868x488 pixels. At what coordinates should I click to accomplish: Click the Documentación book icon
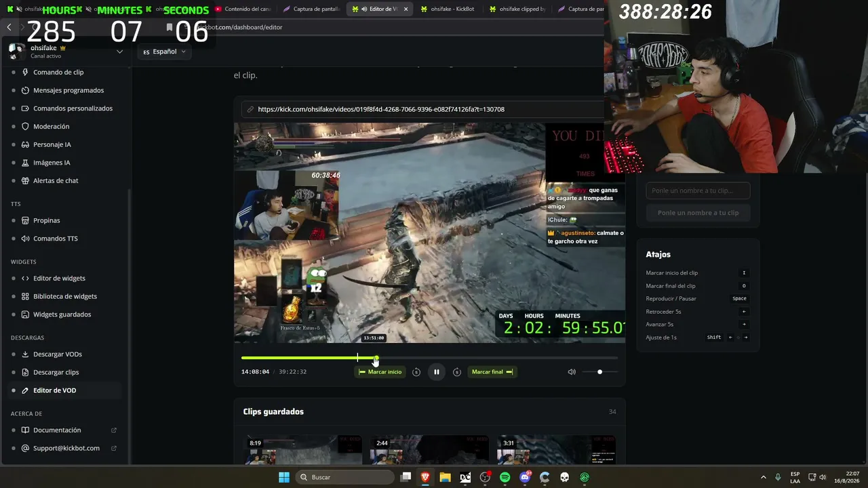[25, 430]
